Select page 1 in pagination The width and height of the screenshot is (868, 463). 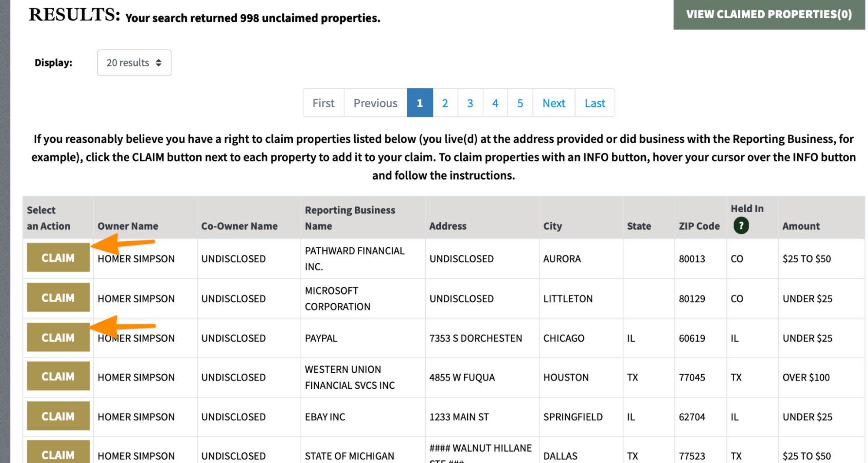(420, 103)
